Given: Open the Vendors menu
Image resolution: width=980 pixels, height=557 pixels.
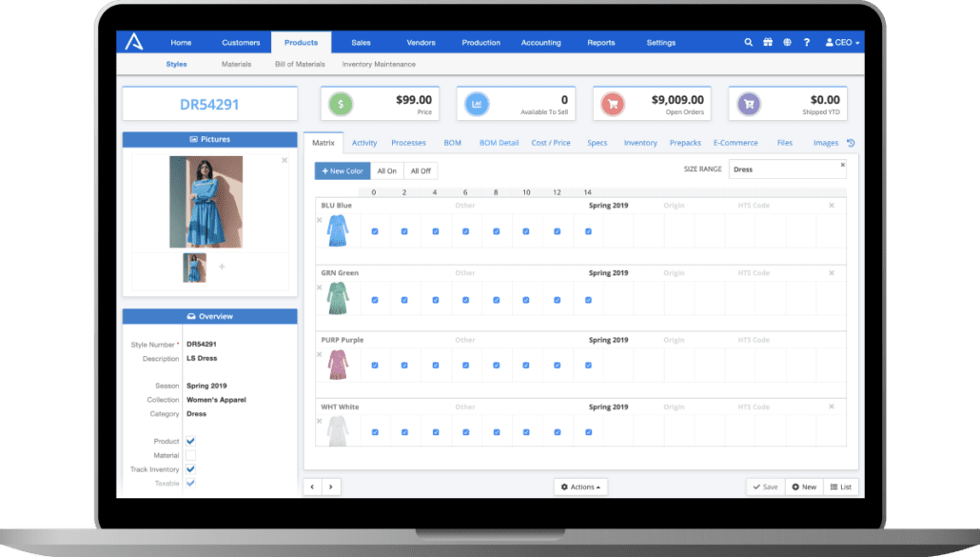Looking at the screenshot, I should coord(421,42).
